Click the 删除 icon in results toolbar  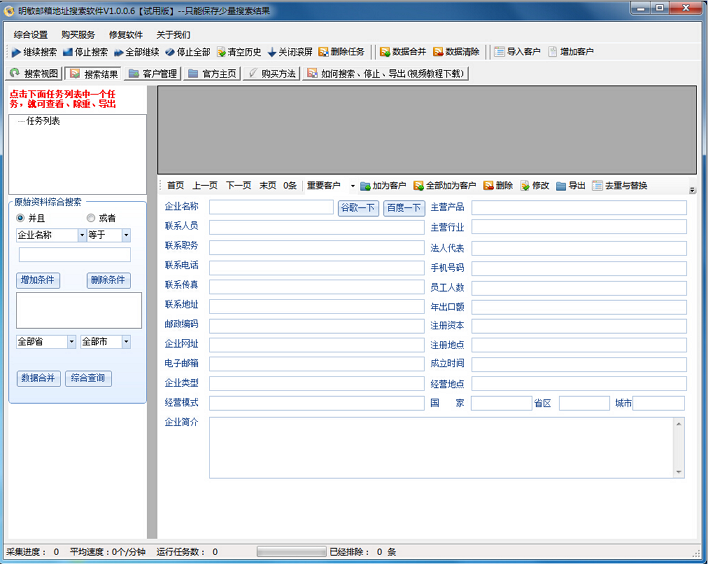coord(488,186)
